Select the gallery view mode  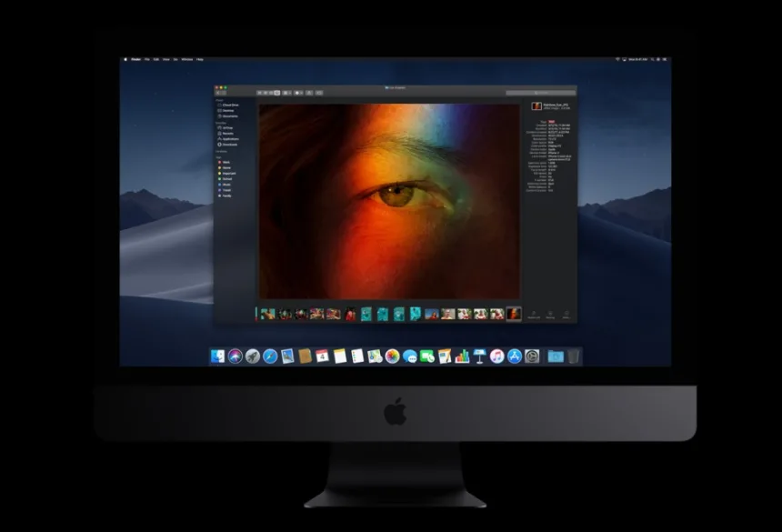276,92
